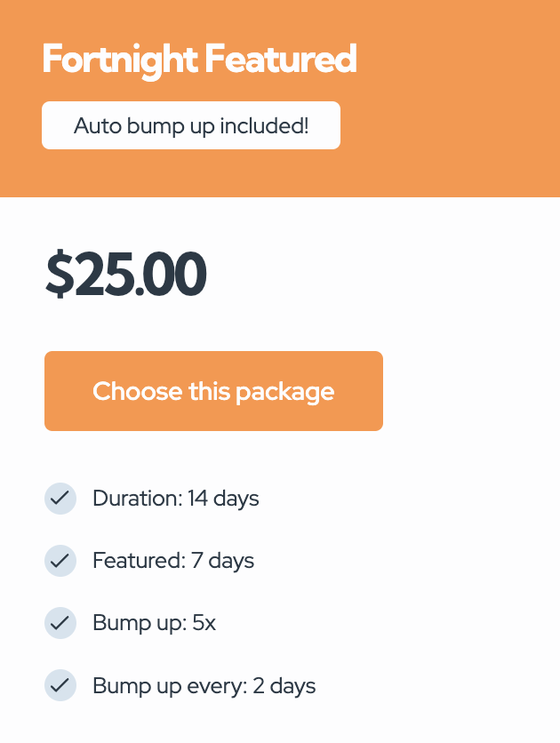This screenshot has width=560, height=743.
Task: Click the "7 days" value in Featured row
Action: 223,561
